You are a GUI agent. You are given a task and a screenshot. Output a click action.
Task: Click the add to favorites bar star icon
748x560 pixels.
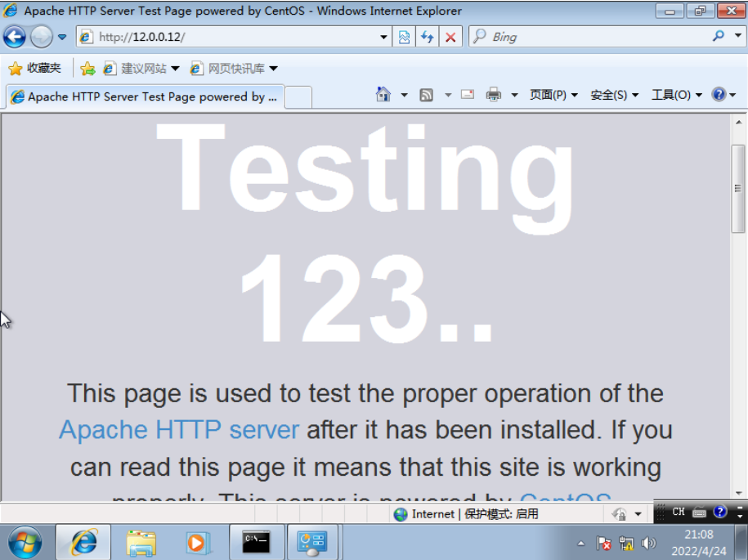(87, 69)
